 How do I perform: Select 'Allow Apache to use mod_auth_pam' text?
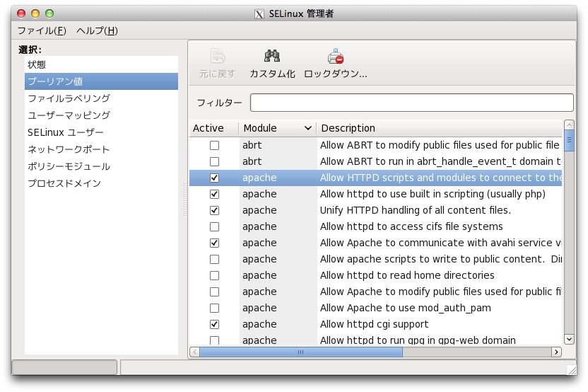(x=406, y=308)
